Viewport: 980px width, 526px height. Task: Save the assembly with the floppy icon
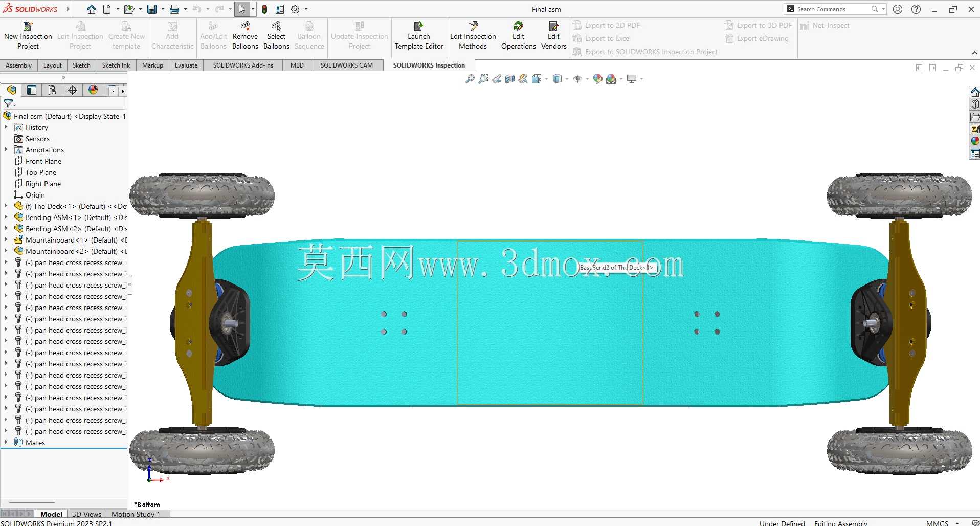[152, 9]
